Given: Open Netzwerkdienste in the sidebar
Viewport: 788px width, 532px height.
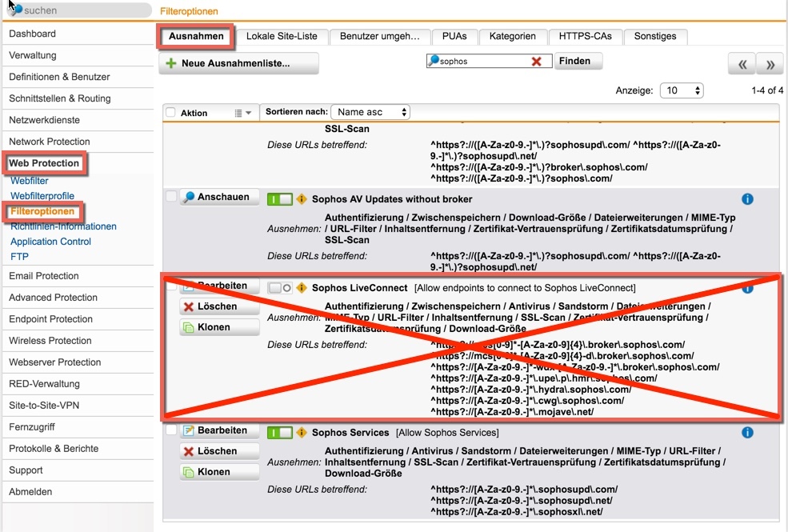Looking at the screenshot, I should click(x=78, y=120).
